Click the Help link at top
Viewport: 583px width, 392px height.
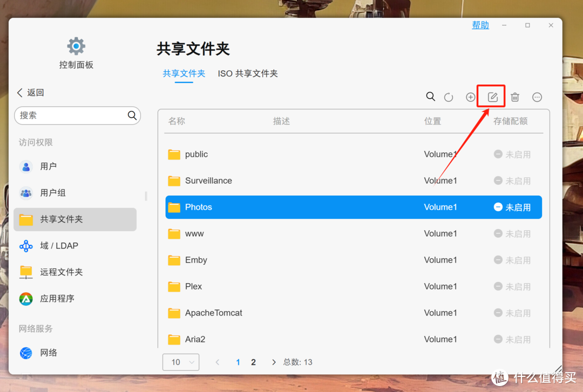(x=480, y=25)
